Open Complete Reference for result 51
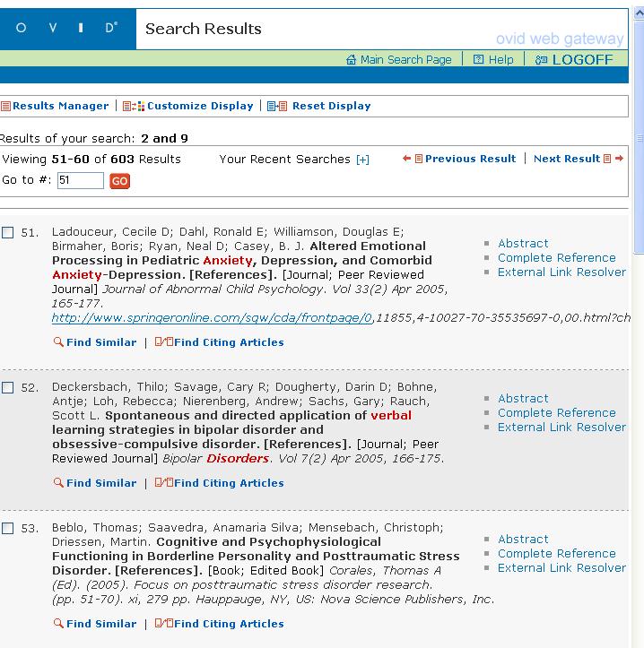This screenshot has width=644, height=648. [557, 257]
